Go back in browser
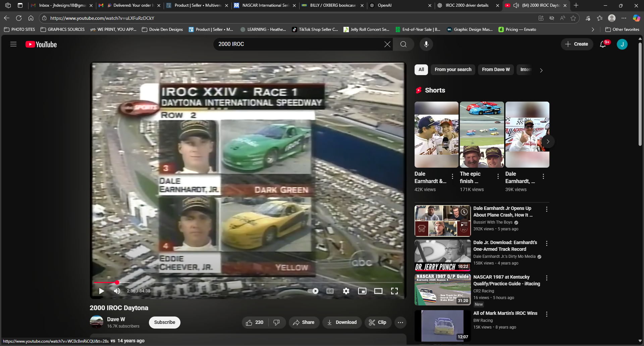 coord(7,18)
